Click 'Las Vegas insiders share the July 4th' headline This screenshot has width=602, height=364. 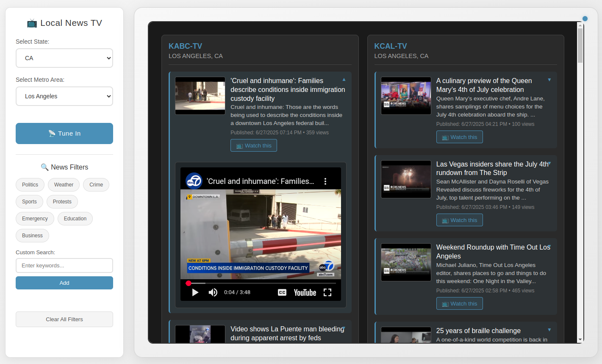[492, 168]
